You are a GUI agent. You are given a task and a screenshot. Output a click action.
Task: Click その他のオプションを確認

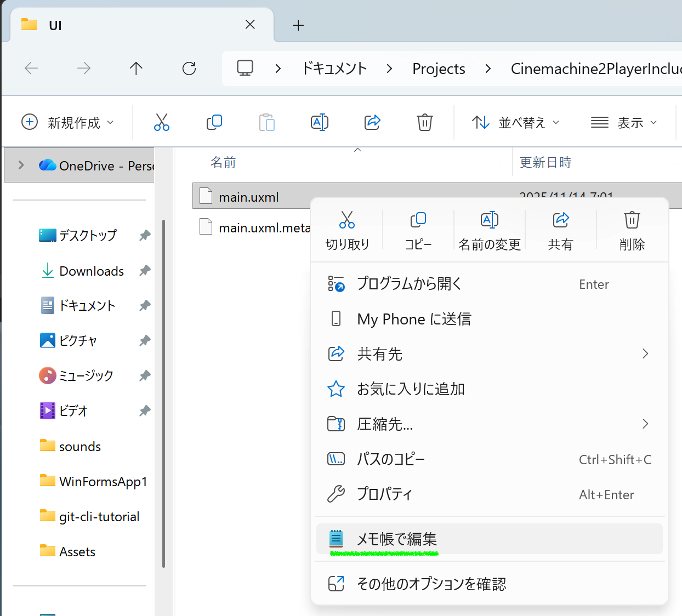[x=431, y=584]
